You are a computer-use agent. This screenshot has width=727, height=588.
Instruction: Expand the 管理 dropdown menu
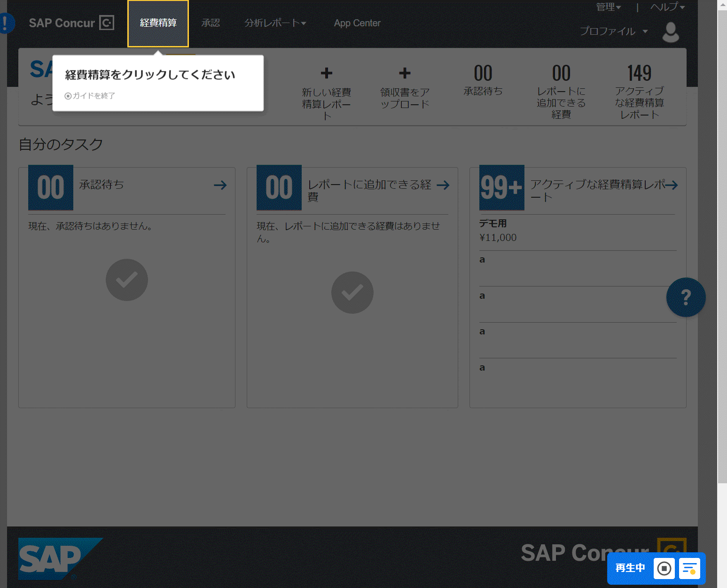click(609, 7)
